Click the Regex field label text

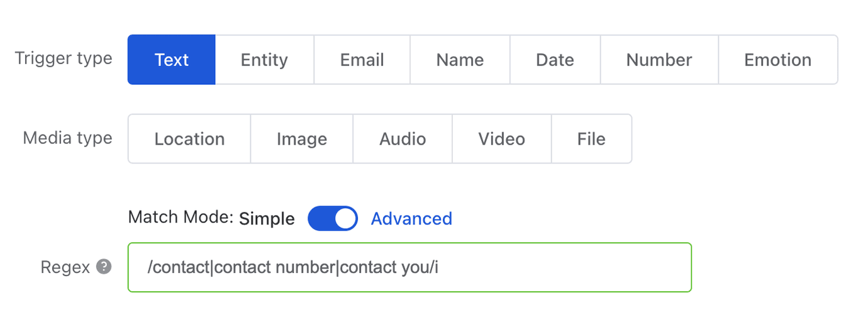point(66,267)
